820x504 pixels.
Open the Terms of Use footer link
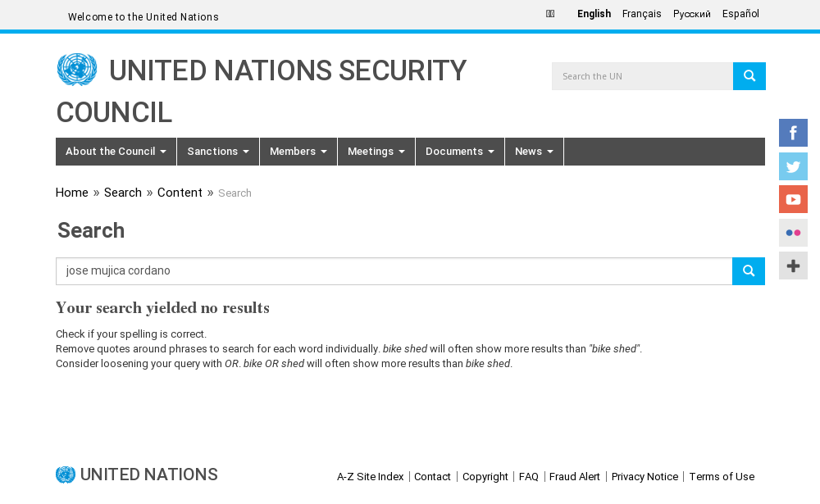click(x=722, y=477)
